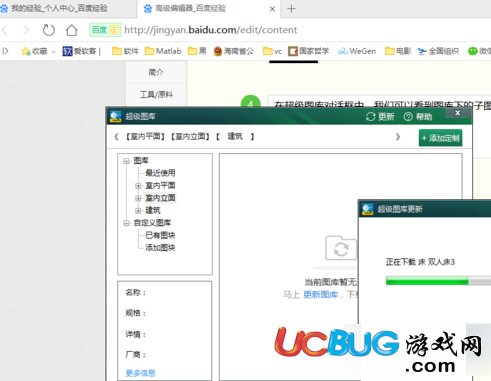Select 简介 in the editor sidebar
491x381 pixels.
pyautogui.click(x=156, y=72)
